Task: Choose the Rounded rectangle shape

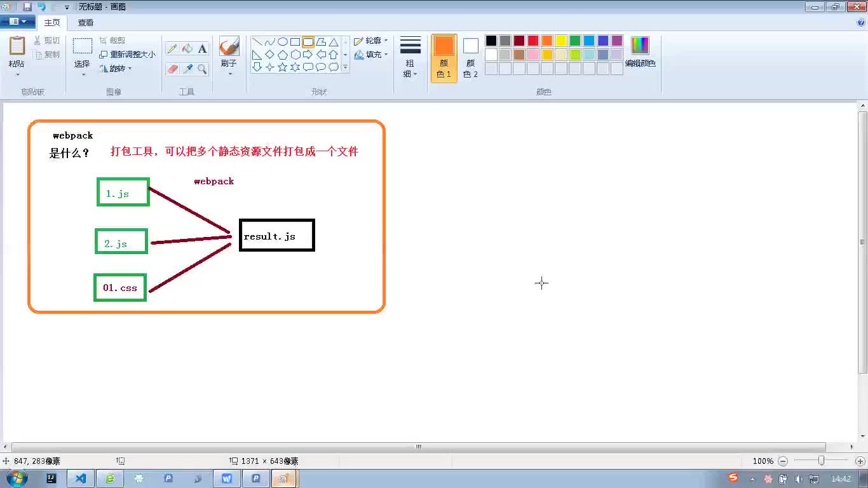Action: pyautogui.click(x=308, y=42)
